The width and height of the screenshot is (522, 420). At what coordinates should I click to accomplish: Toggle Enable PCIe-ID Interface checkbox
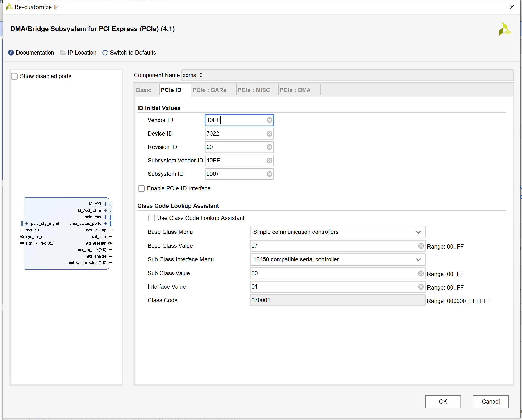pos(141,188)
